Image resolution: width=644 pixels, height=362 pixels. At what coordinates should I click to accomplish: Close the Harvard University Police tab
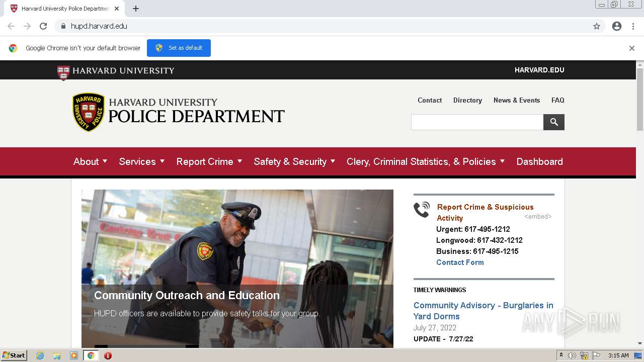[x=117, y=9]
